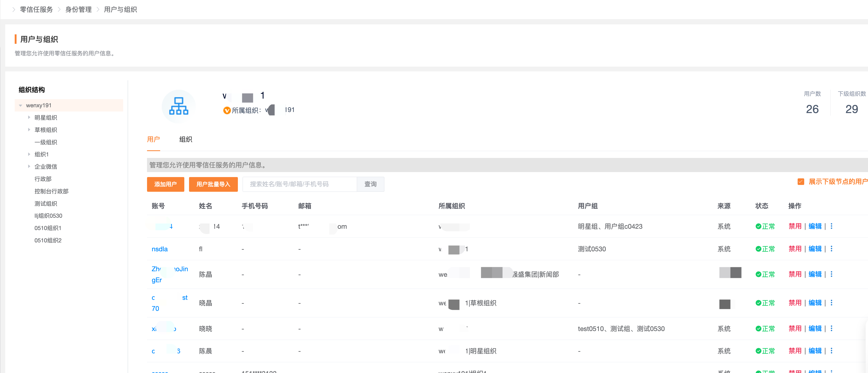Image resolution: width=868 pixels, height=373 pixels.
Task: Go to 身份管理 breadcrumb
Action: click(79, 9)
